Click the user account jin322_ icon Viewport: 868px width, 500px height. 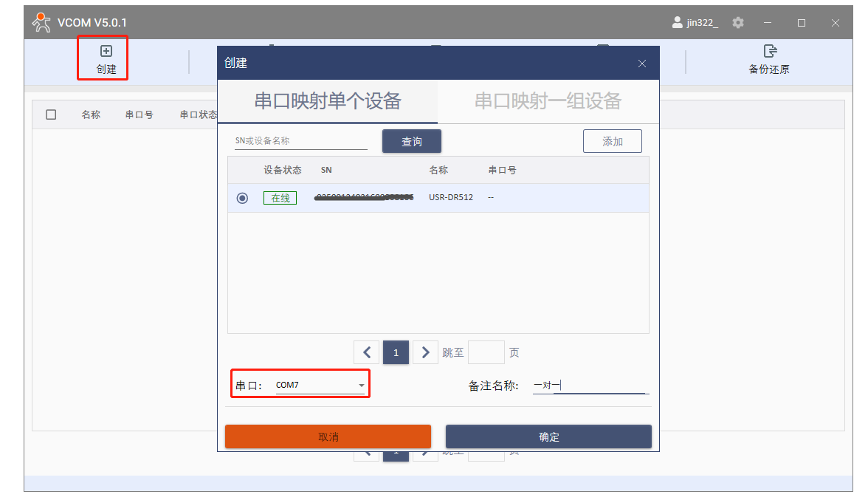(677, 23)
